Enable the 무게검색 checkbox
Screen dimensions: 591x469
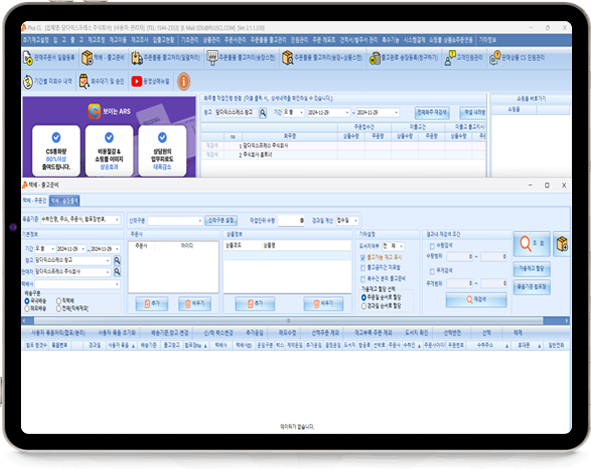(432, 271)
